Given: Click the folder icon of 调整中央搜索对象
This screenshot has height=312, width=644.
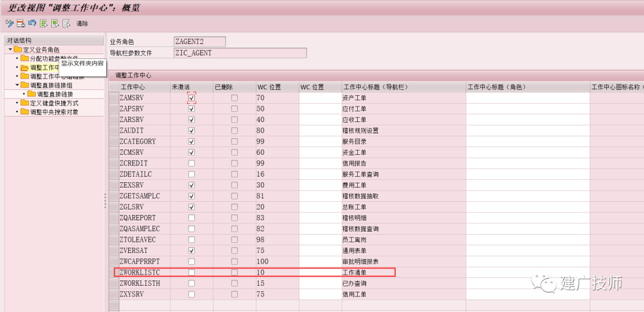Looking at the screenshot, I should click(x=24, y=112).
